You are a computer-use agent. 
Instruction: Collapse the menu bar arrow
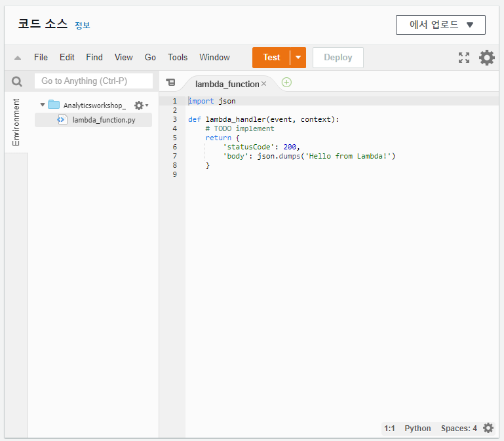click(x=18, y=58)
